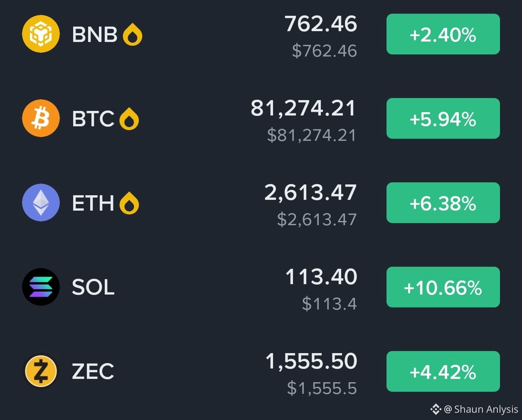Select the BNB price 762.46
The width and height of the screenshot is (522, 420).
(x=321, y=24)
